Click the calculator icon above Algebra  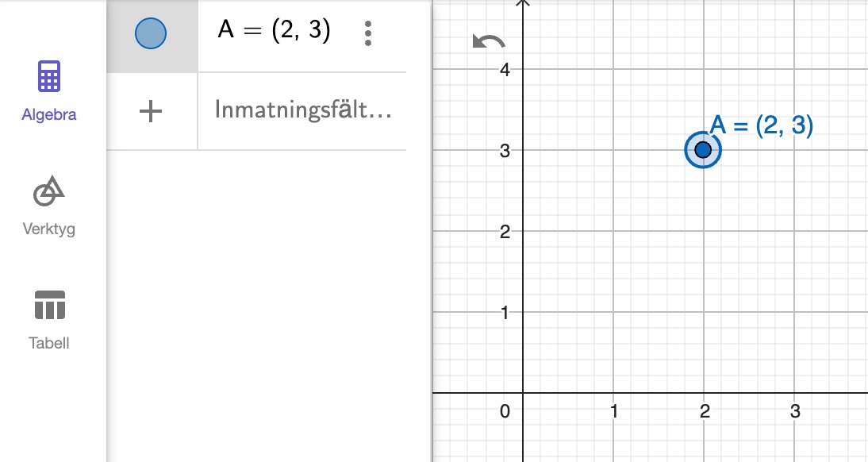tap(48, 76)
